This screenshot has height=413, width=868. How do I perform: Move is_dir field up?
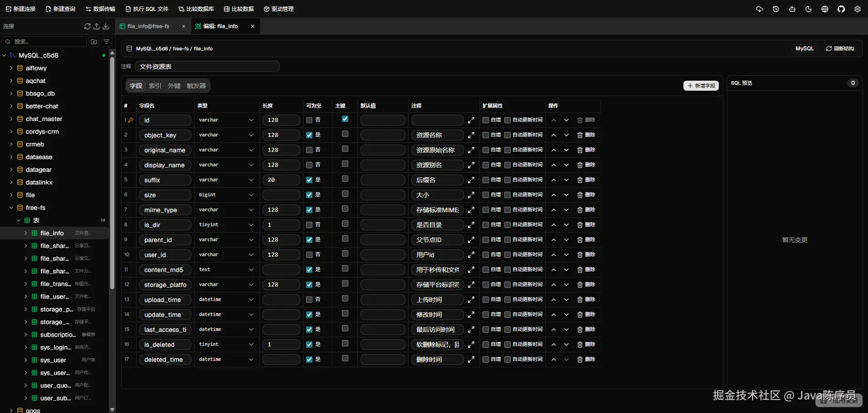coord(554,225)
